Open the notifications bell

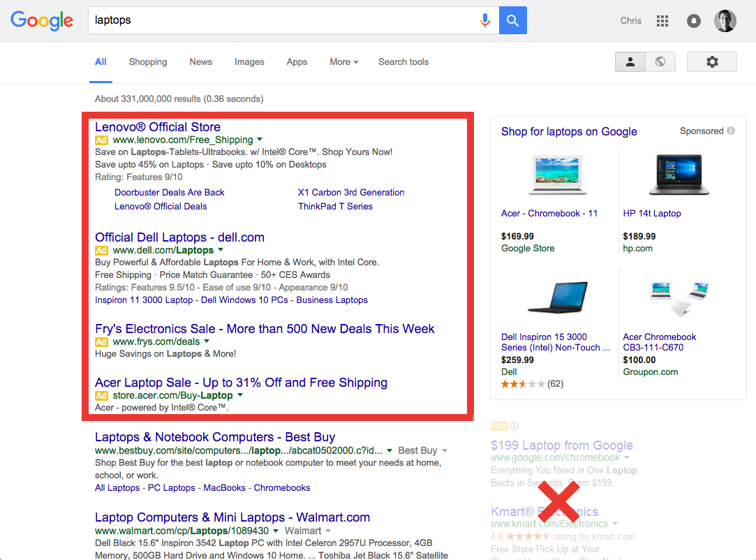click(x=693, y=21)
